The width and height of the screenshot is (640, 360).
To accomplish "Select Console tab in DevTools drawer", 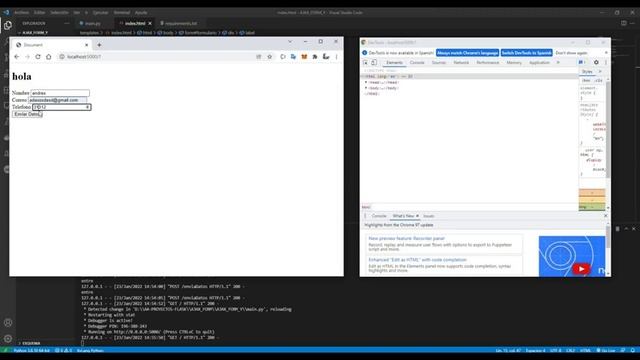I will 379,216.
